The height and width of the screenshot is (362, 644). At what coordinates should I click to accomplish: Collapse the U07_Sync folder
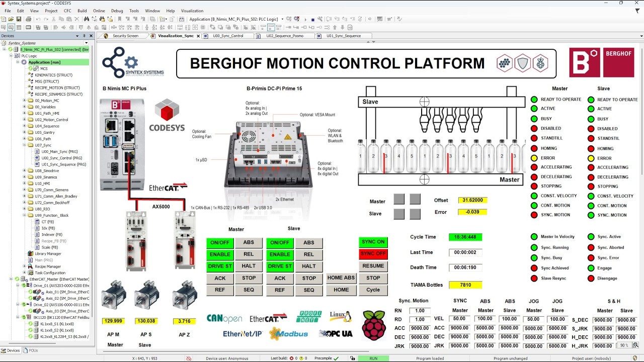[24, 145]
